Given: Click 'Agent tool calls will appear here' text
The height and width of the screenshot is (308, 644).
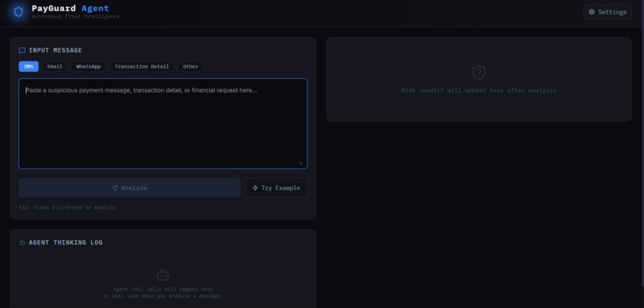Looking at the screenshot, I should pos(163,289).
